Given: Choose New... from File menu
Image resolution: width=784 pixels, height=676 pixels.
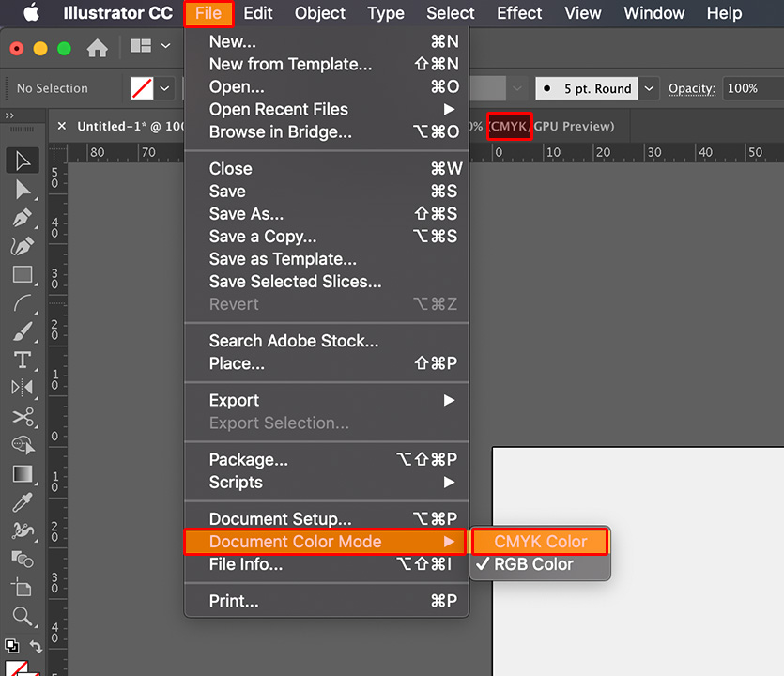Looking at the screenshot, I should (327, 41).
